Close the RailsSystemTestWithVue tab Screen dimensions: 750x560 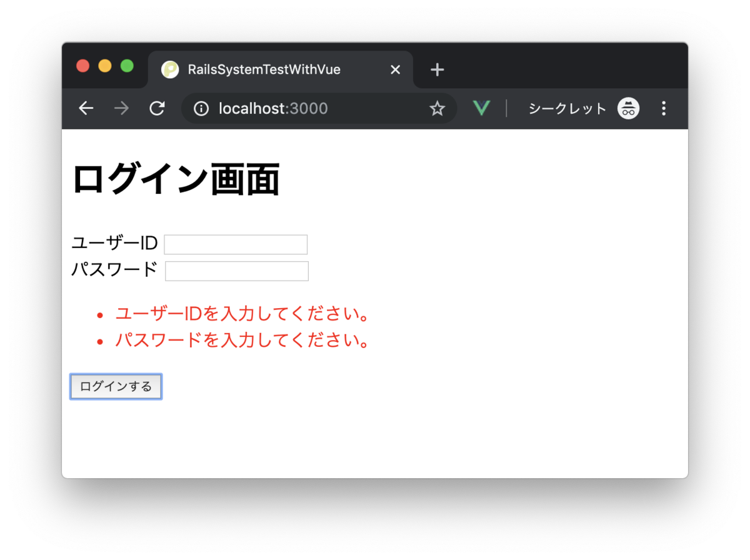395,70
